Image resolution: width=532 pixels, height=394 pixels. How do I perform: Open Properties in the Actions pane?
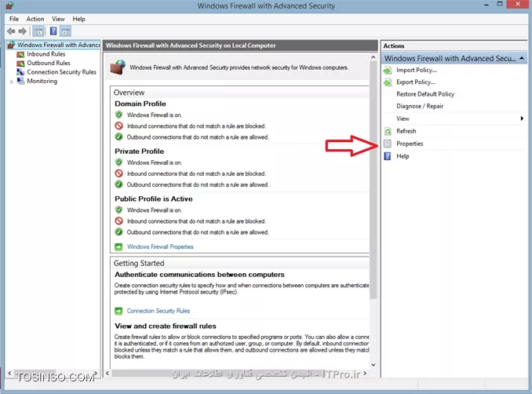410,144
